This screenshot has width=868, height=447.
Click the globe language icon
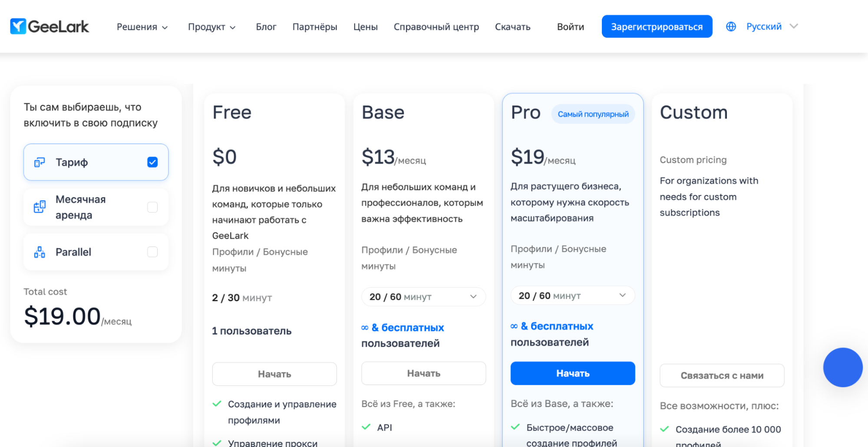[731, 26]
